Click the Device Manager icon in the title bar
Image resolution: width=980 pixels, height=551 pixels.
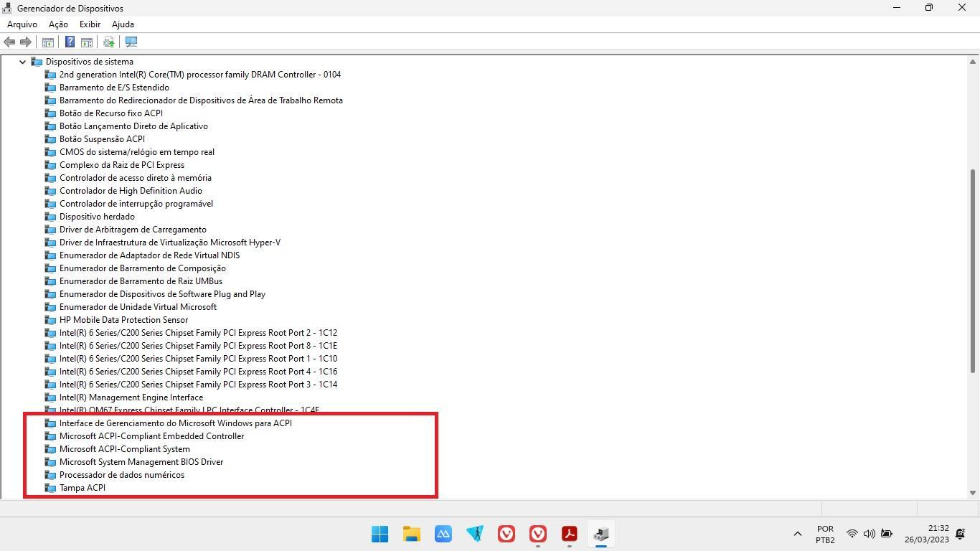[x=7, y=8]
